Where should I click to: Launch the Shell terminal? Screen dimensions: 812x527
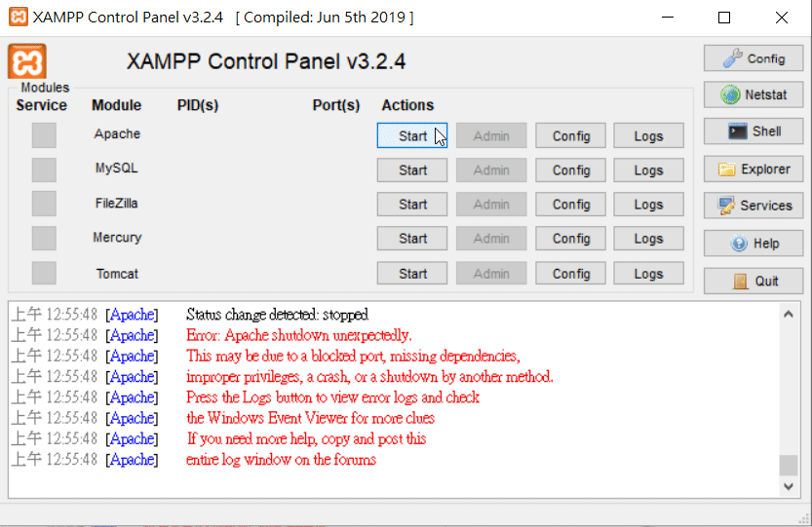click(753, 132)
